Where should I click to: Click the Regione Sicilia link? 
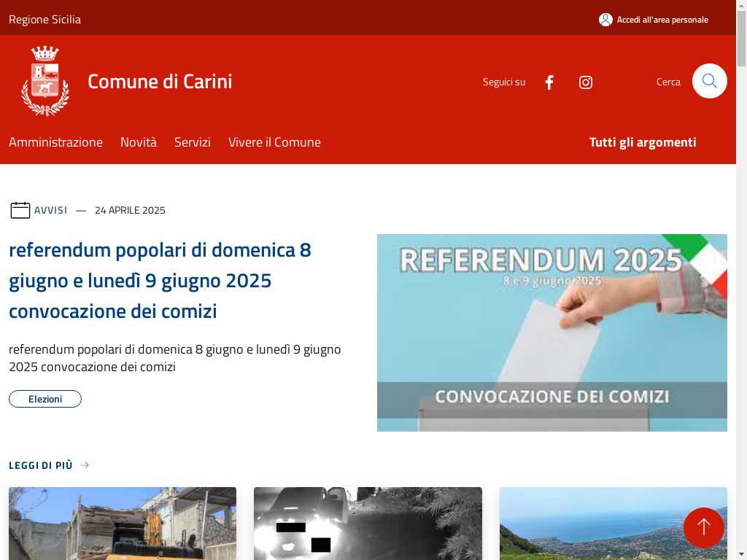tap(44, 20)
